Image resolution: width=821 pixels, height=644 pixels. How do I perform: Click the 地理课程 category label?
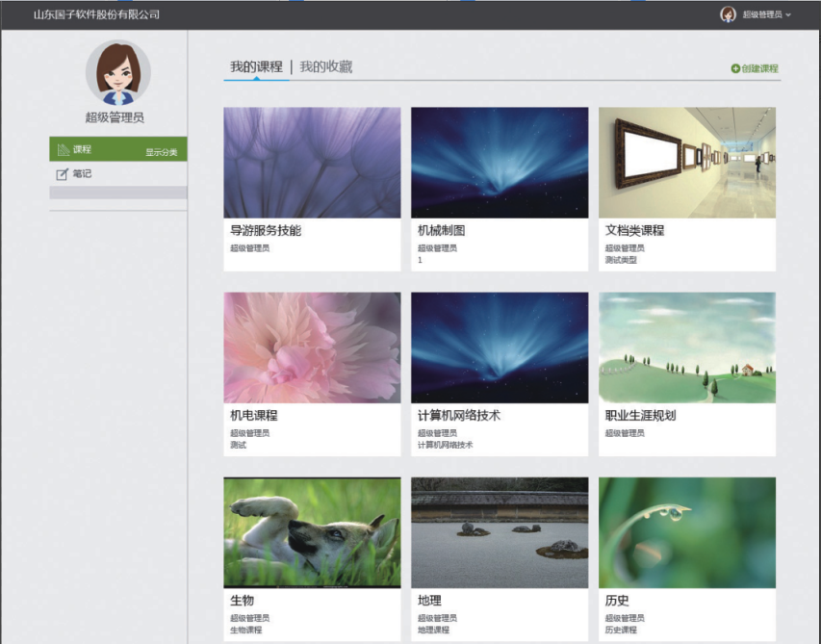click(x=433, y=630)
